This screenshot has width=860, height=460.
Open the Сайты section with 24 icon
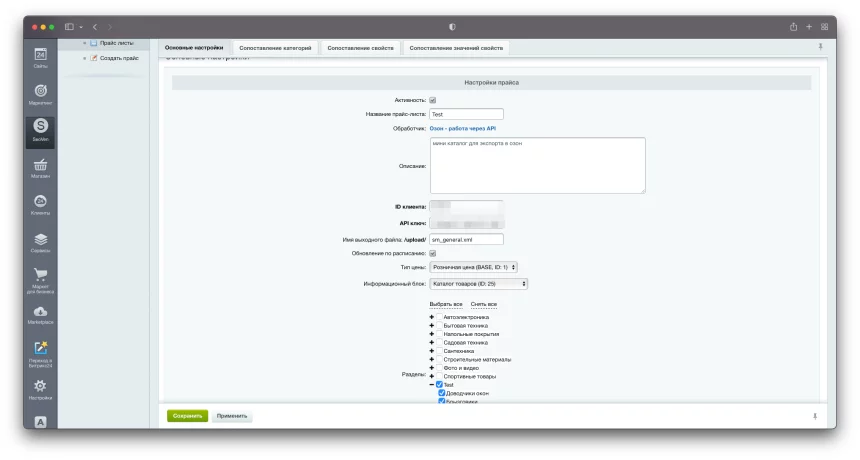click(41, 58)
